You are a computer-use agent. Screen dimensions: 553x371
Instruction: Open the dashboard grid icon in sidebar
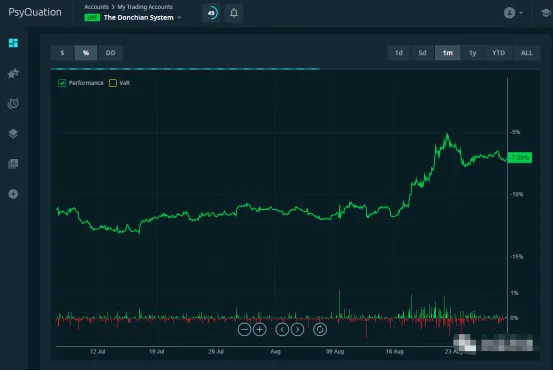pyautogui.click(x=13, y=43)
